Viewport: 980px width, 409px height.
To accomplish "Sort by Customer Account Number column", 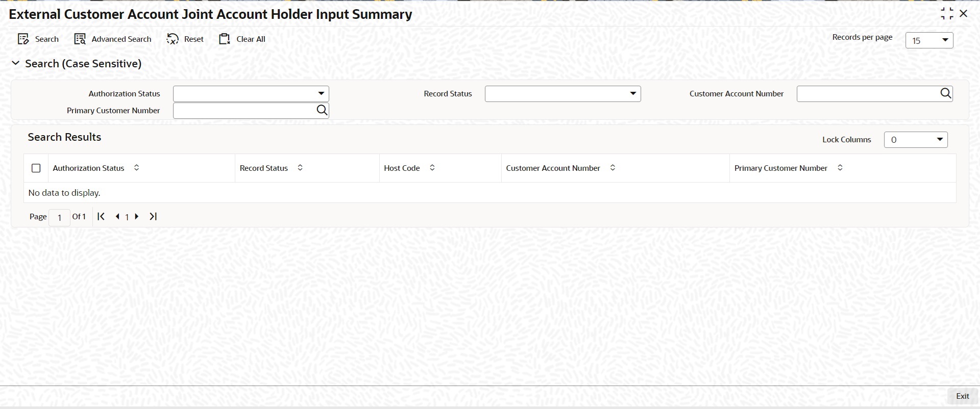I will pyautogui.click(x=612, y=168).
